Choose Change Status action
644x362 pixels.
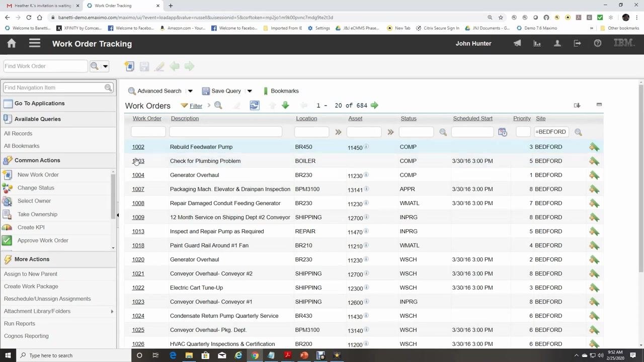tap(36, 188)
